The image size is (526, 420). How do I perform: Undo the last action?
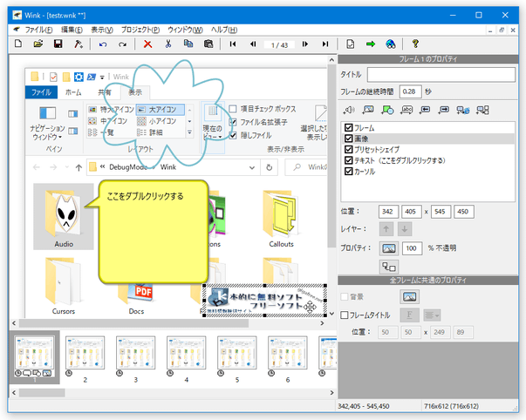(x=103, y=44)
